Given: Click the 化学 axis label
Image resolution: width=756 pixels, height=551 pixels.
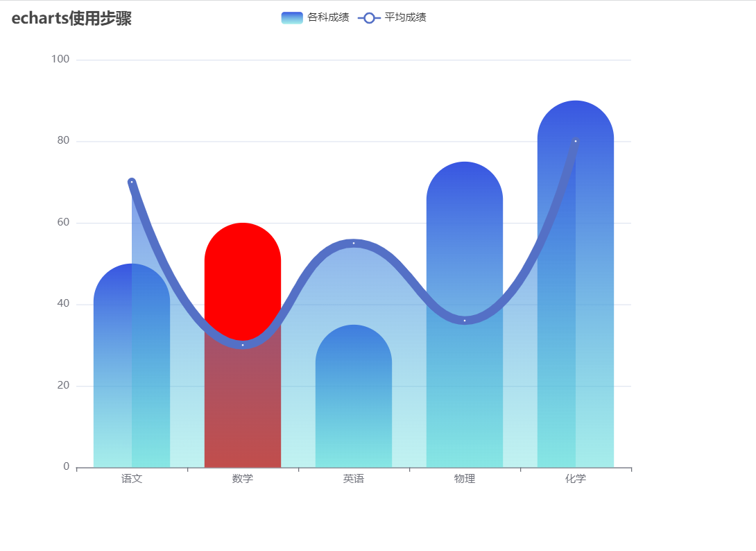Looking at the screenshot, I should (x=576, y=479).
